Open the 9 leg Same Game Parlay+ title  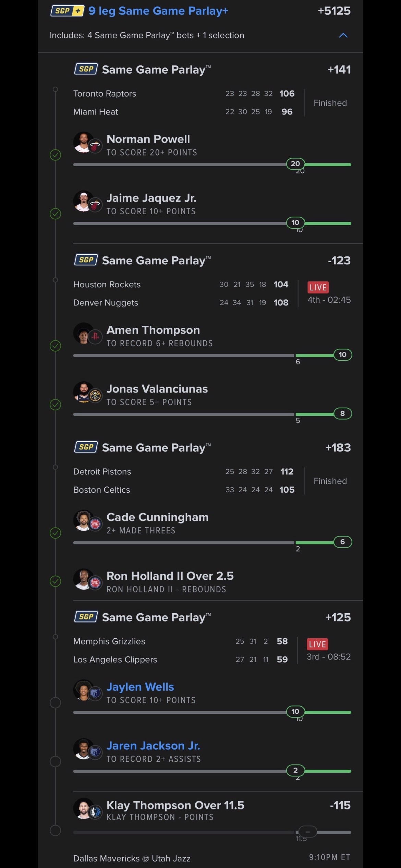[158, 11]
